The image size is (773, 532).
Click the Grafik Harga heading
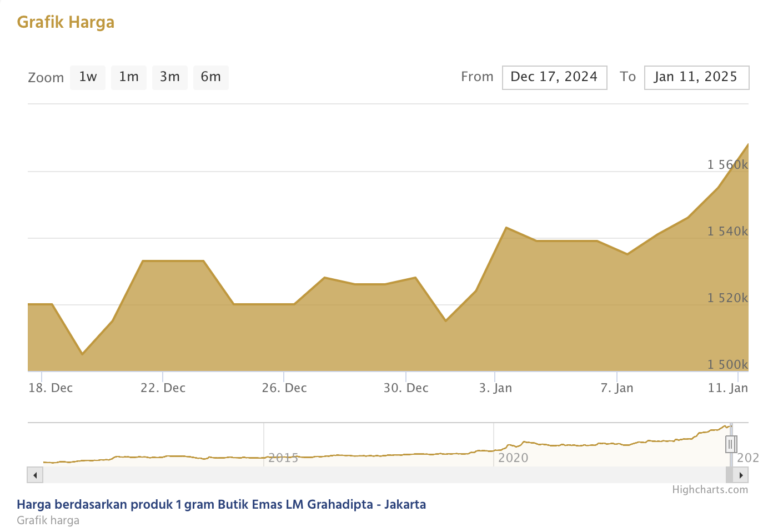(66, 22)
